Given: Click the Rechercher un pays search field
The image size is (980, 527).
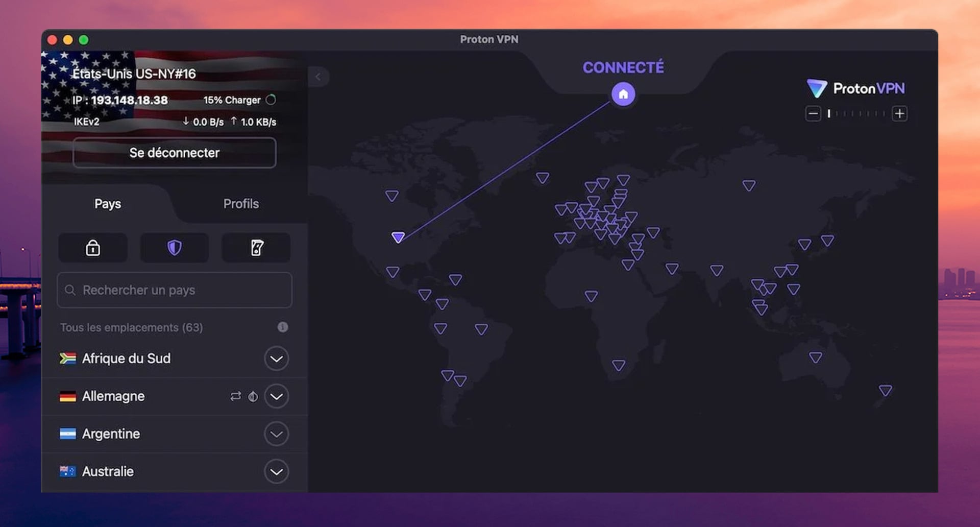Looking at the screenshot, I should 174,290.
